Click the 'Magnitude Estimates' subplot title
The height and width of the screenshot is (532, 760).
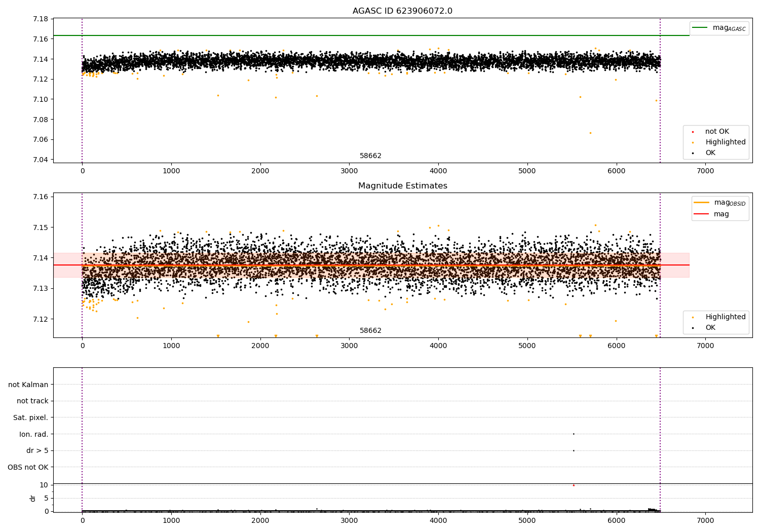coord(402,186)
